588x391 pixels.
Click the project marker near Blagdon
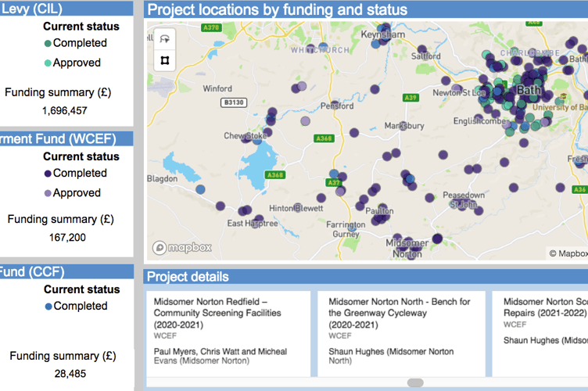[201, 189]
